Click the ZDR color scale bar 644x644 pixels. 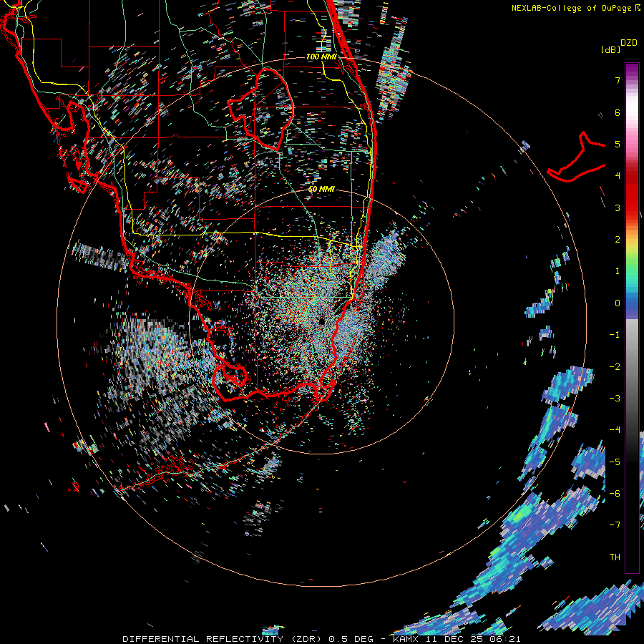(632, 318)
